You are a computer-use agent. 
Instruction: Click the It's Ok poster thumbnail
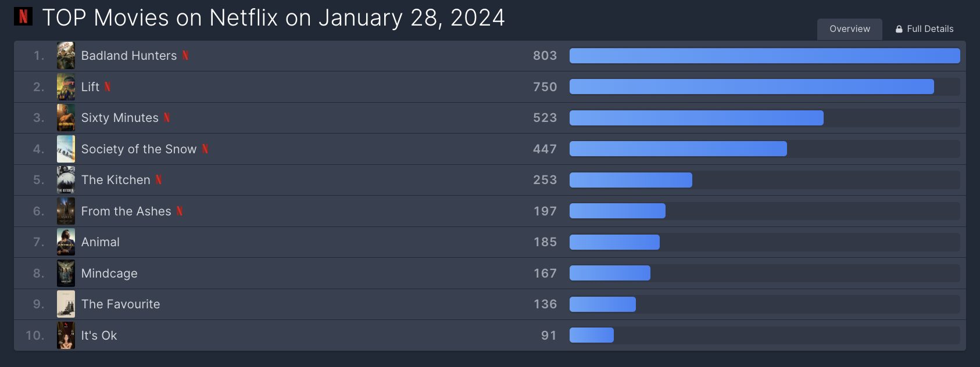(x=66, y=335)
